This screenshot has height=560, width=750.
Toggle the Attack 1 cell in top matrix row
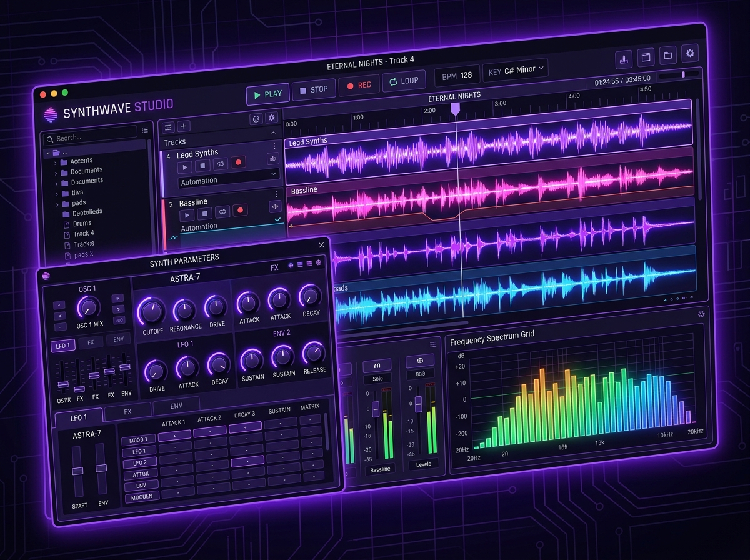[x=174, y=436]
